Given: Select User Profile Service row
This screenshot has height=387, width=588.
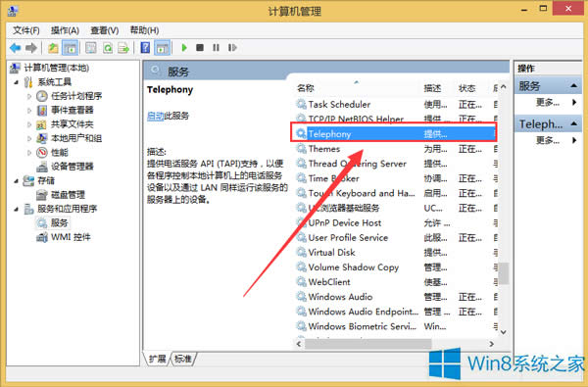Looking at the screenshot, I should coord(397,238).
